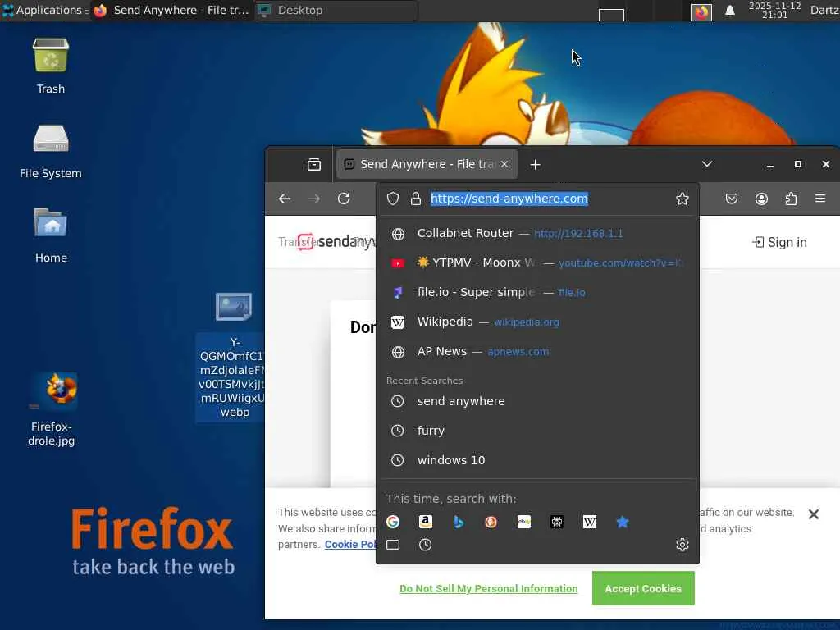Search open tabs via the tabs icon
840x630 pixels.
pyautogui.click(x=393, y=545)
